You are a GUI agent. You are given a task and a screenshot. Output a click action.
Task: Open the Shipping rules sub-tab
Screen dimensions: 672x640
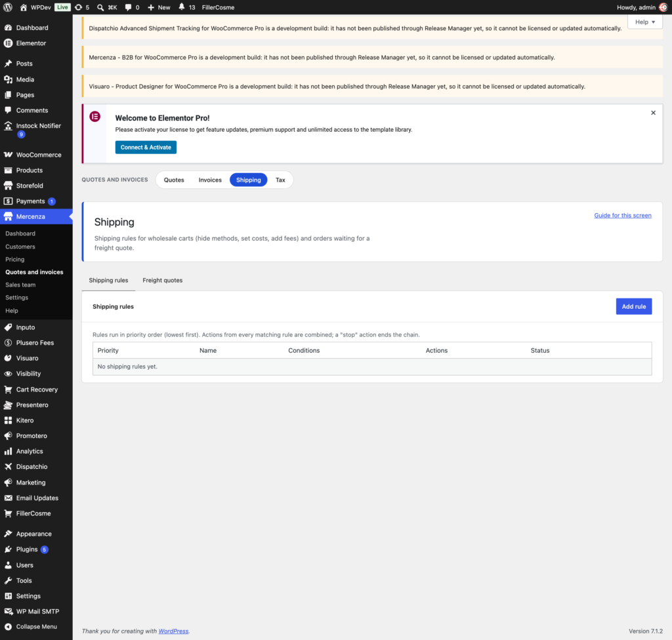108,280
